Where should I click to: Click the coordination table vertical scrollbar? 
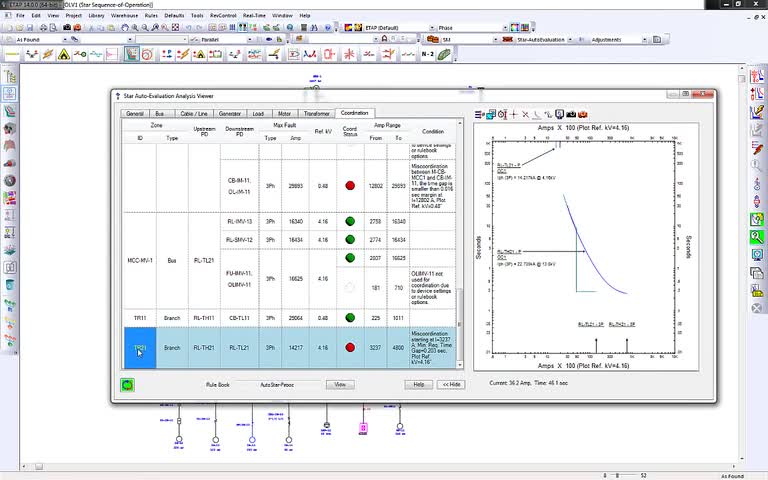coord(459,243)
